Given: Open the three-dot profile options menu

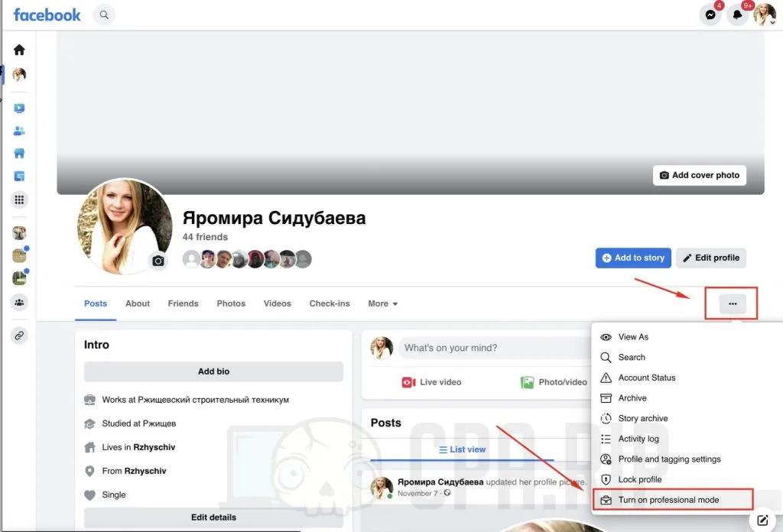Looking at the screenshot, I should click(x=732, y=304).
